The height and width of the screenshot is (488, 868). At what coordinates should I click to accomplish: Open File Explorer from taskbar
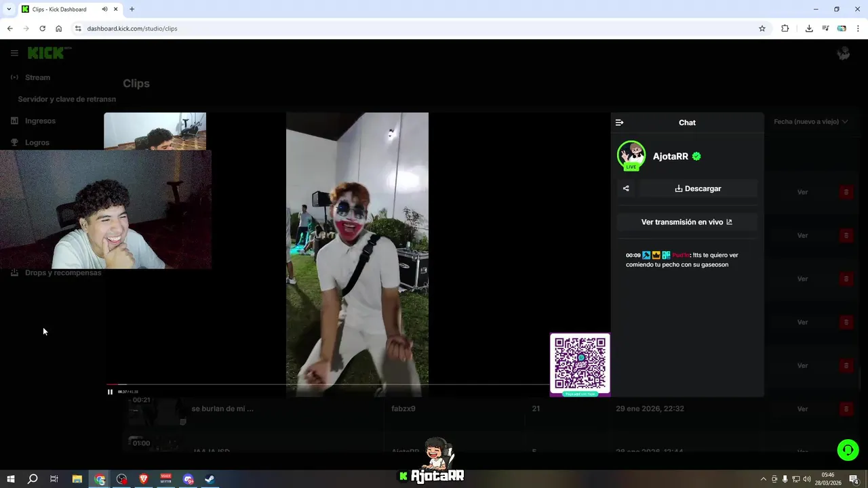(x=77, y=479)
